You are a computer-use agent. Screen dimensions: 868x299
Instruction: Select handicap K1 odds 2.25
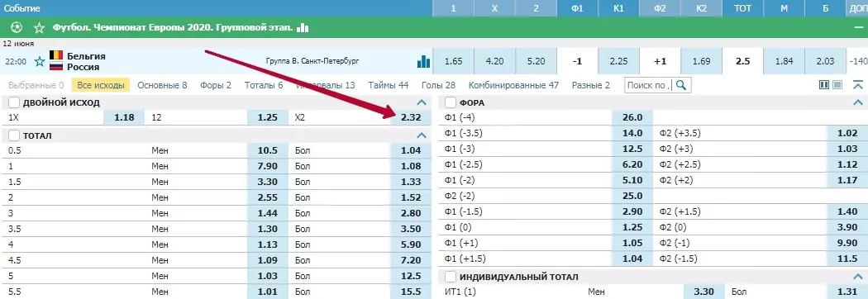coord(618,61)
